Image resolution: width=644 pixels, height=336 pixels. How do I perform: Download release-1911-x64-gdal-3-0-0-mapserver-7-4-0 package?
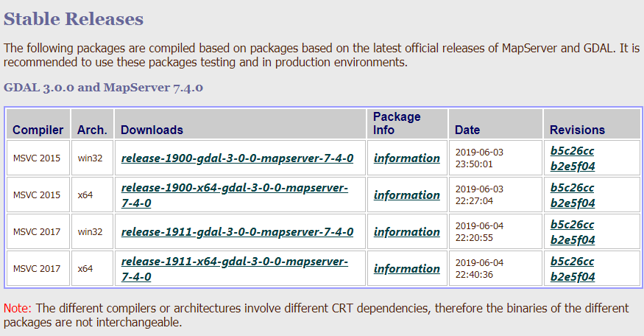click(x=234, y=262)
